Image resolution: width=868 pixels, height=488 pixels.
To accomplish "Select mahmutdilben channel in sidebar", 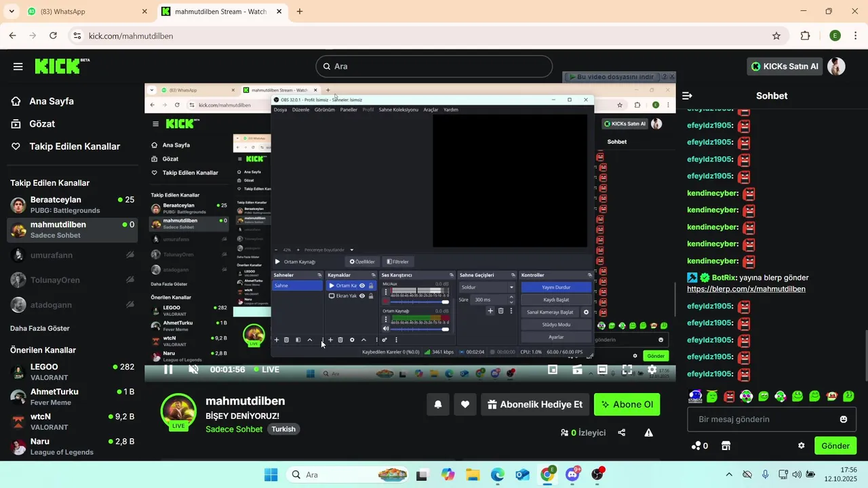I will (x=72, y=230).
